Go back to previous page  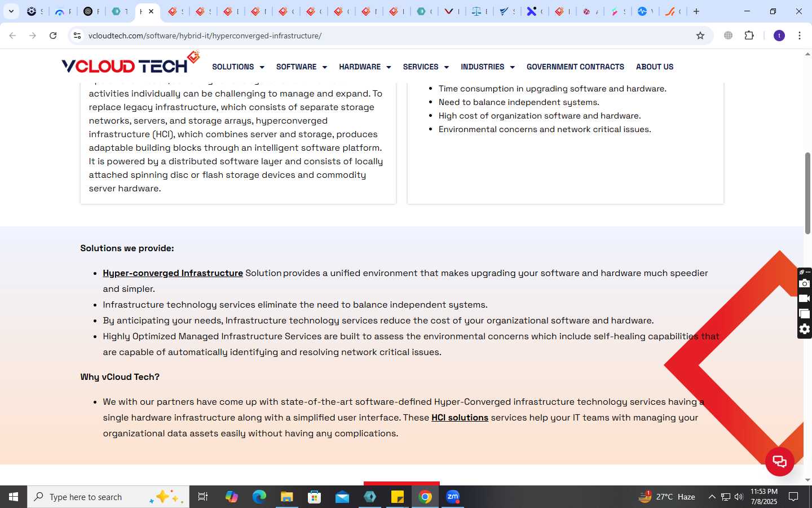pyautogui.click(x=12, y=36)
